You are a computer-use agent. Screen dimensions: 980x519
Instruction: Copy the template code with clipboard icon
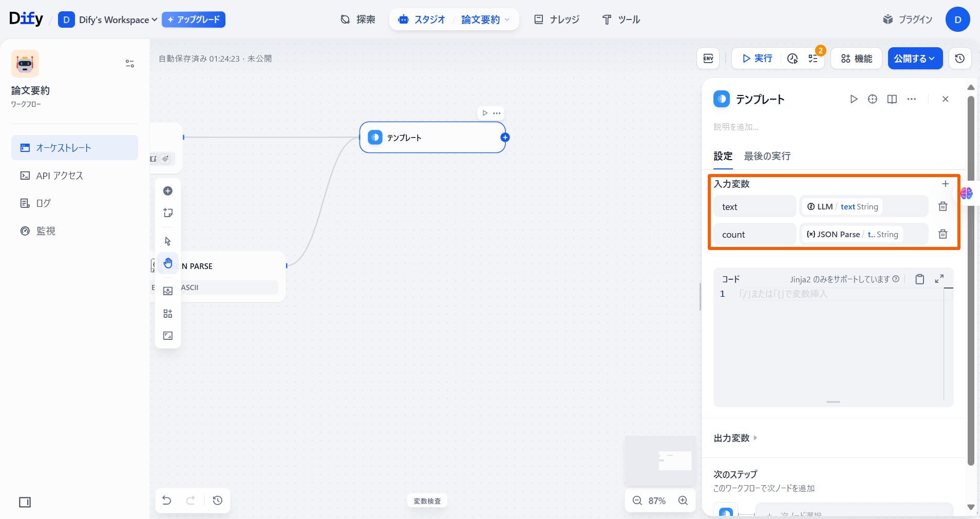919,279
